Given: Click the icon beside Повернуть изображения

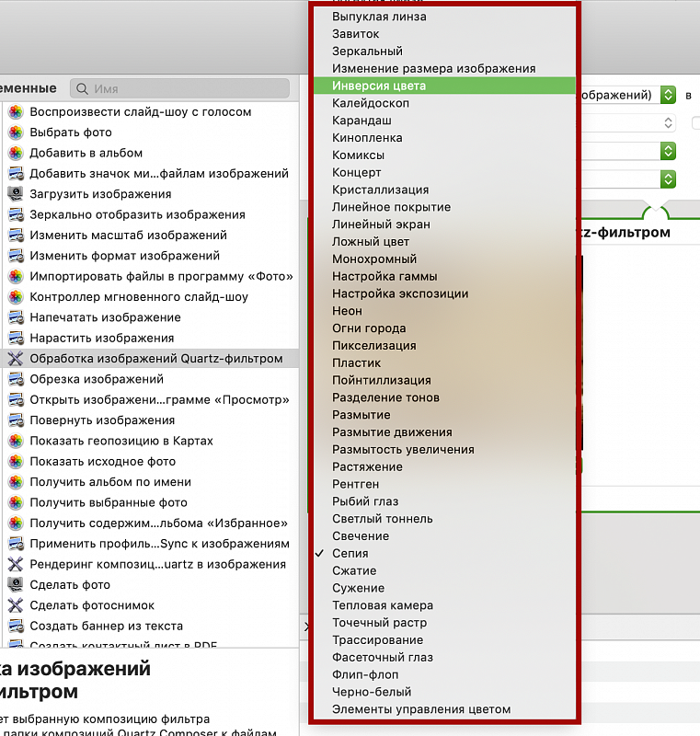Looking at the screenshot, I should pyautogui.click(x=16, y=420).
